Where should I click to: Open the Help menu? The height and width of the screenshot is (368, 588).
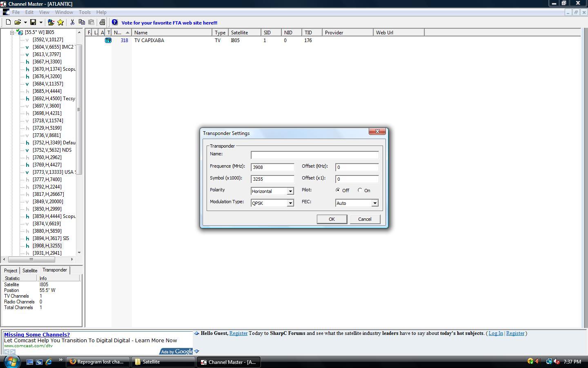101,12
